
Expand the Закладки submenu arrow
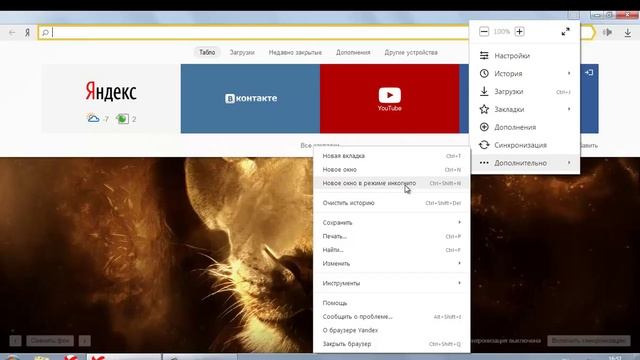click(569, 109)
